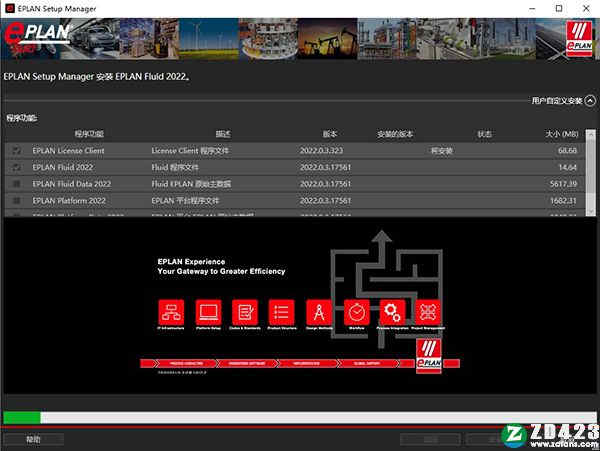Image resolution: width=600 pixels, height=451 pixels.
Task: Toggle the EPLAN License Client checkbox
Action: 17,151
